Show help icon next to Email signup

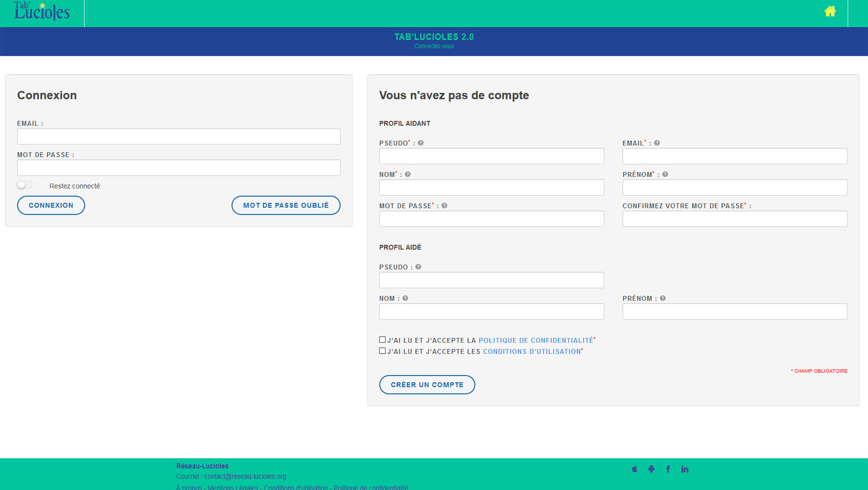657,143
